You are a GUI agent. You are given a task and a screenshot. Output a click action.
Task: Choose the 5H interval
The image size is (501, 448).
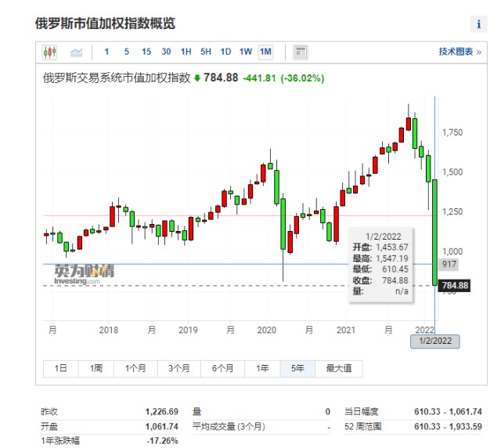(206, 52)
